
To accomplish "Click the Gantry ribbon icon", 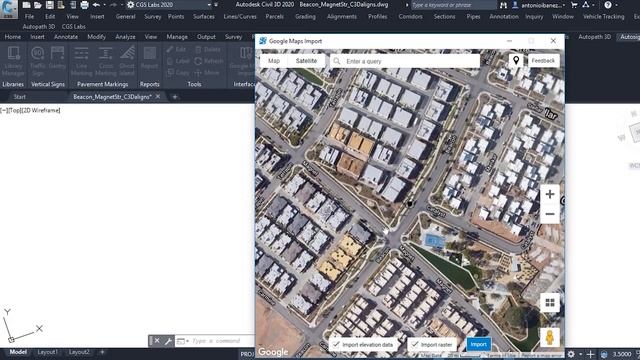I will pos(57,58).
